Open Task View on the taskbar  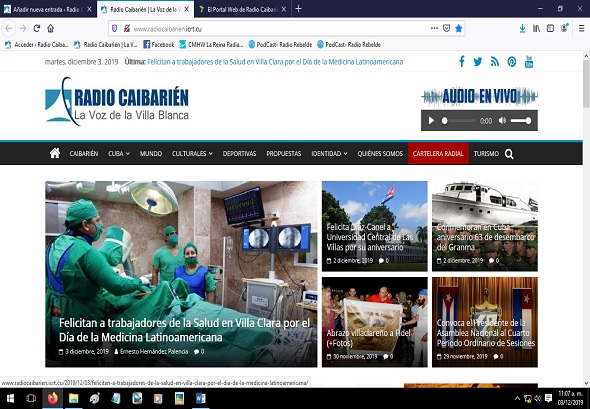[31, 398]
